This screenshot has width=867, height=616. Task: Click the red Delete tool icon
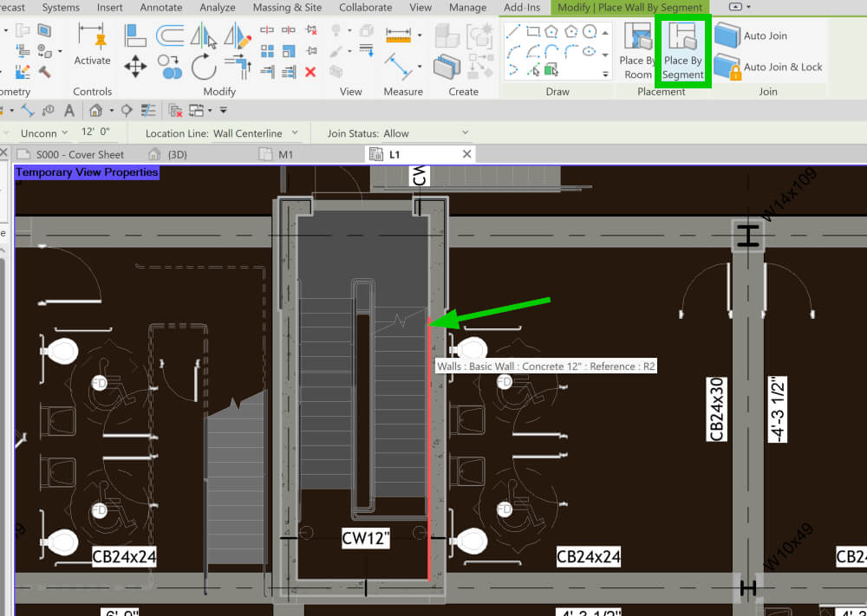click(x=309, y=73)
